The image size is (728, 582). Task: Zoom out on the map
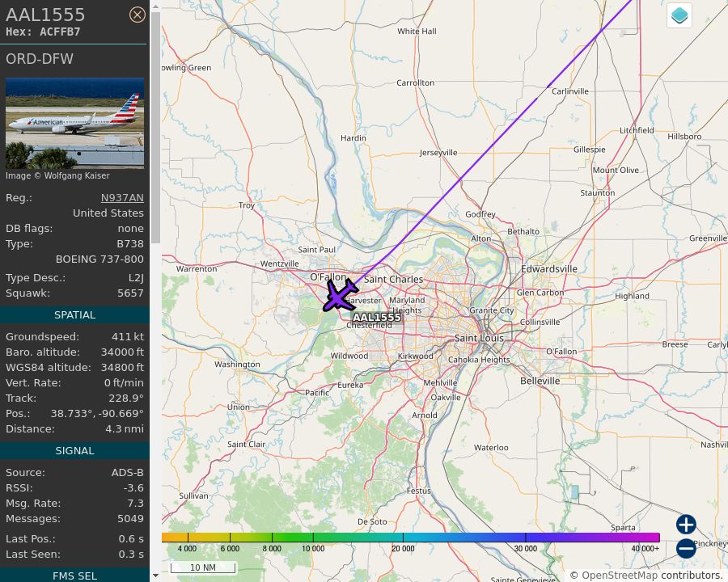click(686, 548)
